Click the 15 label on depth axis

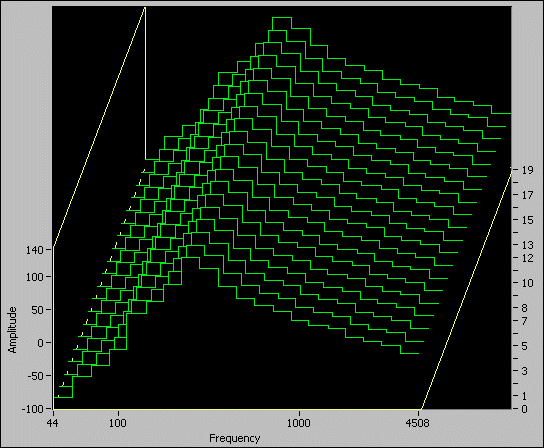[x=527, y=220]
